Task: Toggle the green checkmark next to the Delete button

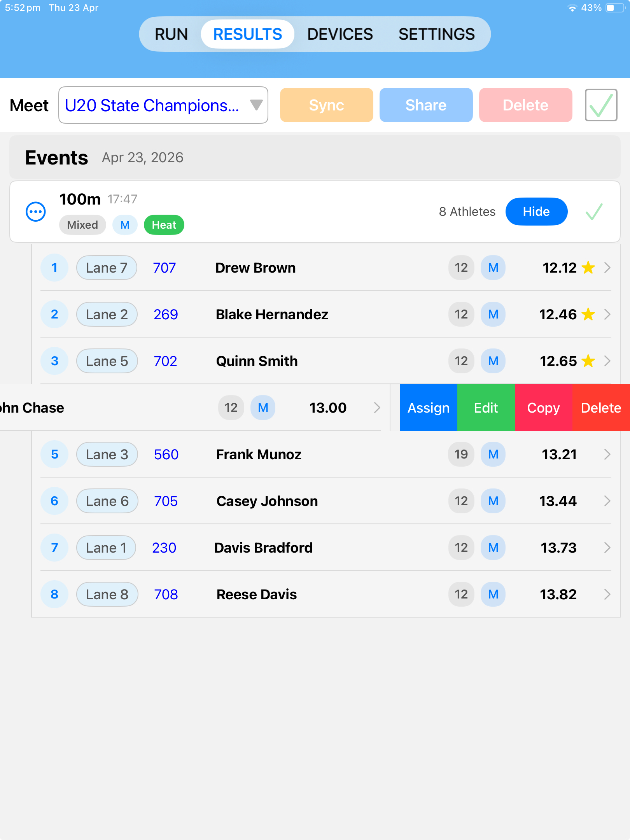Action: tap(601, 105)
